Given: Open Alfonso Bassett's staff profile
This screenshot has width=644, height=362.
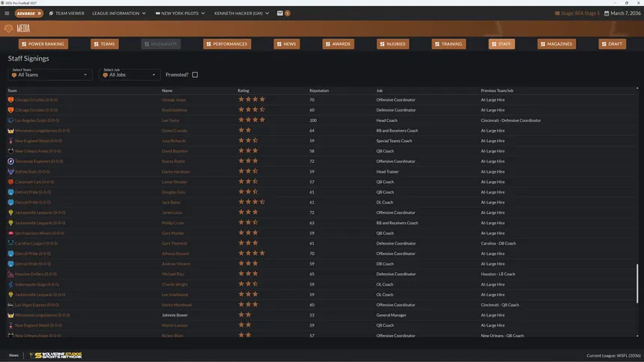Looking at the screenshot, I should pyautogui.click(x=175, y=254).
